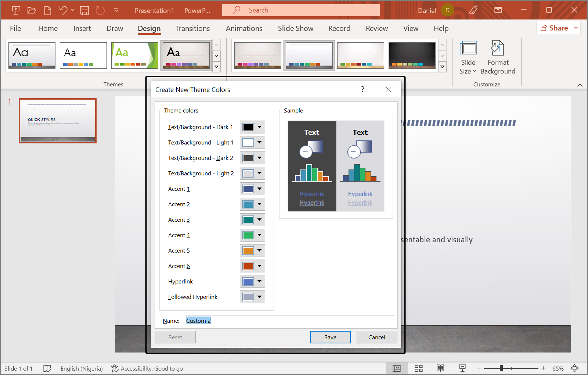Expand Accent 1 color dropdown
Viewport: 588px width, 375px height.
click(x=259, y=189)
